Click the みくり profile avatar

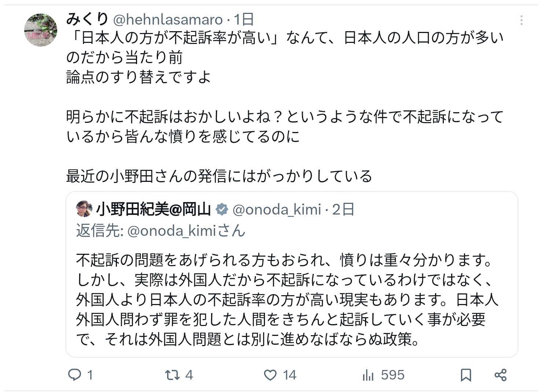tap(40, 30)
